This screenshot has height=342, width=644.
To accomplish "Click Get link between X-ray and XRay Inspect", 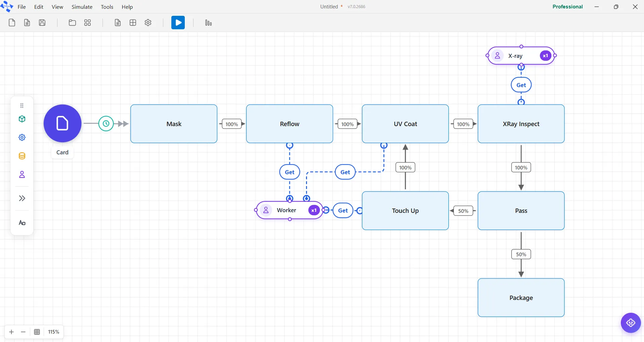I will tap(521, 85).
